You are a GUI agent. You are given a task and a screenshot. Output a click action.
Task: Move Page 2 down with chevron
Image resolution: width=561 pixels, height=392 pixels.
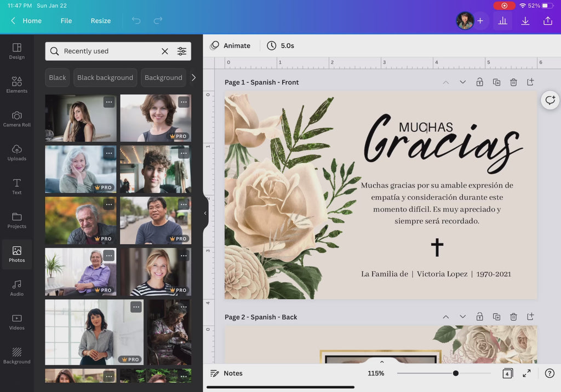click(462, 316)
